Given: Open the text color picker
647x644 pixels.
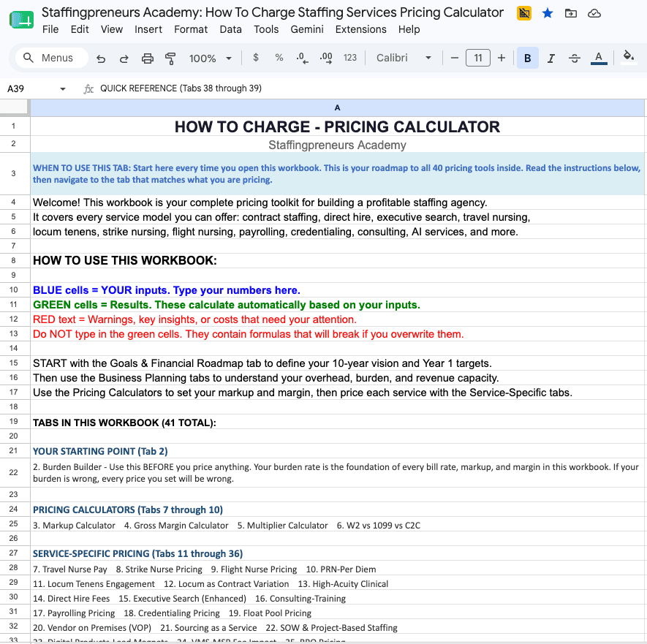Looking at the screenshot, I should [599, 58].
